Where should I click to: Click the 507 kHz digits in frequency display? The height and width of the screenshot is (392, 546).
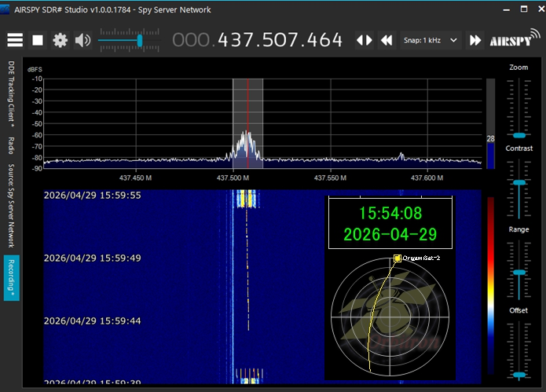[280, 40]
